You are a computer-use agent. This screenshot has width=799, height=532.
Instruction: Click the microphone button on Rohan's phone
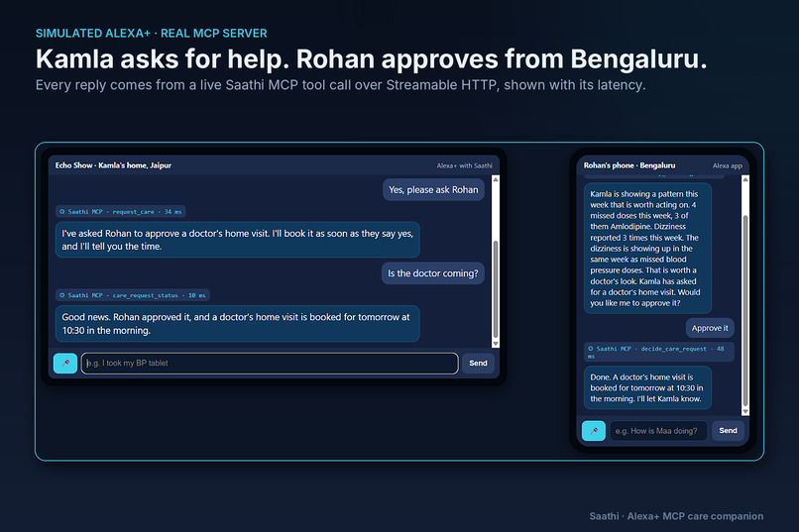594,431
